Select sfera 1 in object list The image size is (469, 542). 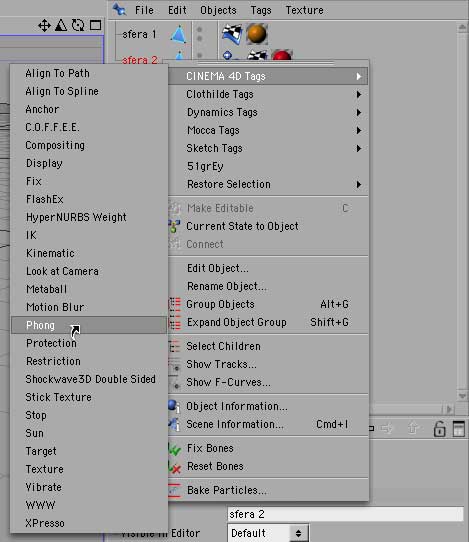(x=139, y=34)
